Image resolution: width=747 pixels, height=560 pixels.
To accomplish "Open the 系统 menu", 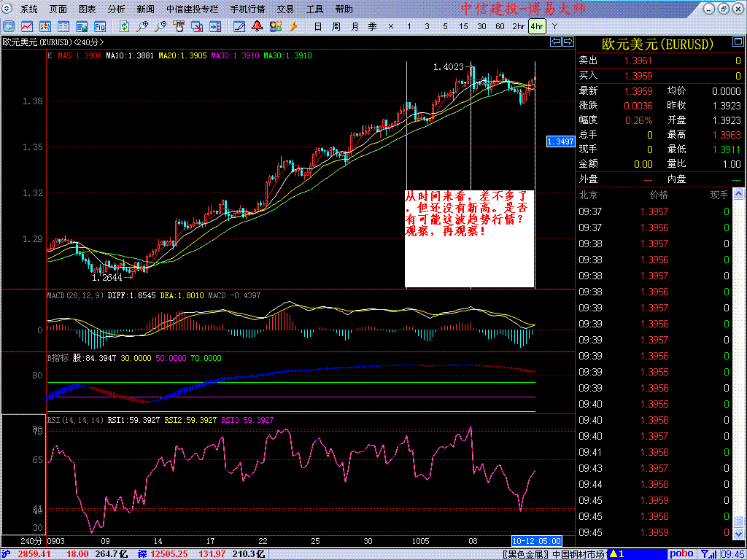I will (29, 9).
